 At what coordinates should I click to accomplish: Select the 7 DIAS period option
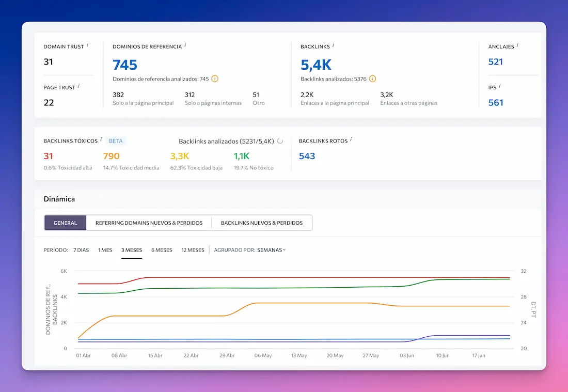coord(81,250)
